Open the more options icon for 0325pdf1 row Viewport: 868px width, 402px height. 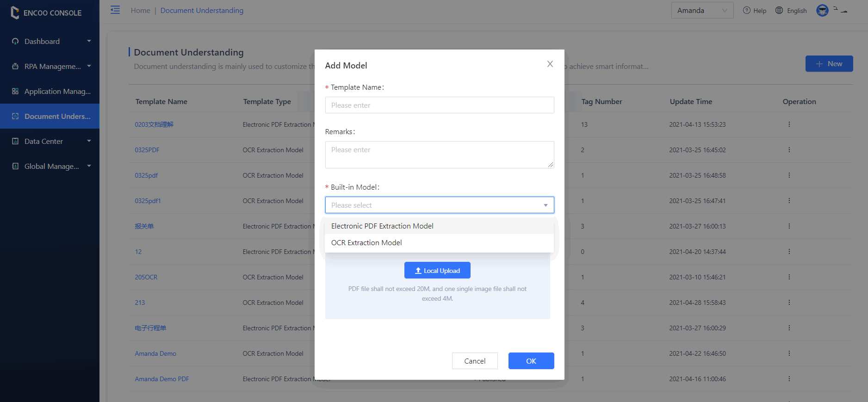coord(789,201)
